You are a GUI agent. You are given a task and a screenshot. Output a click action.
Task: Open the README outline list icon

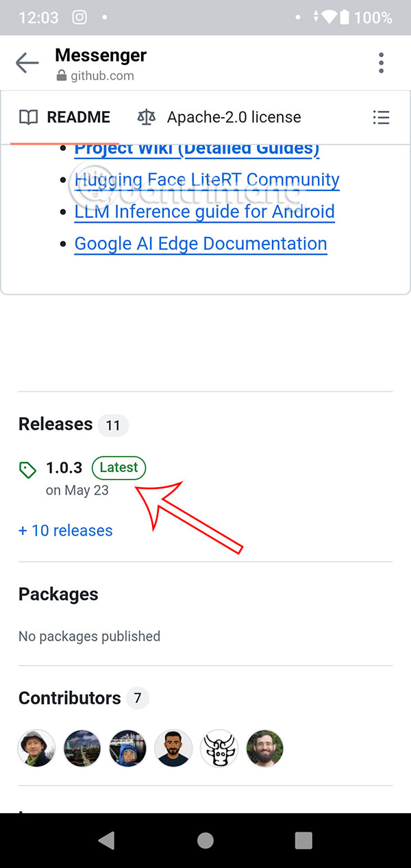[x=381, y=117]
